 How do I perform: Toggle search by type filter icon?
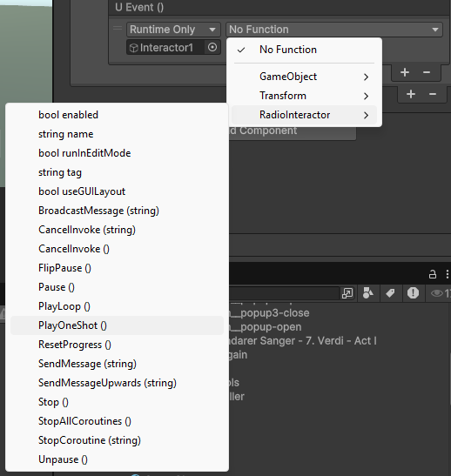click(x=368, y=293)
